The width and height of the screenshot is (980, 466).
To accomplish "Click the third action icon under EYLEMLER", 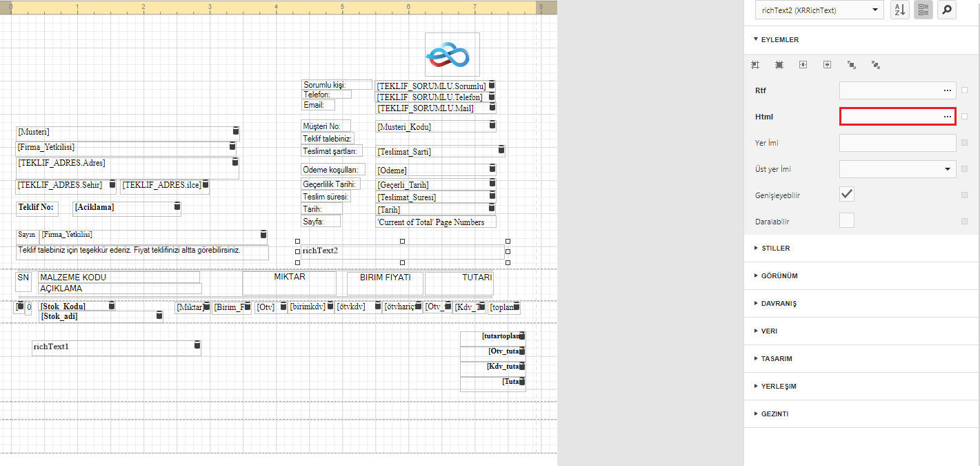I will 803,65.
